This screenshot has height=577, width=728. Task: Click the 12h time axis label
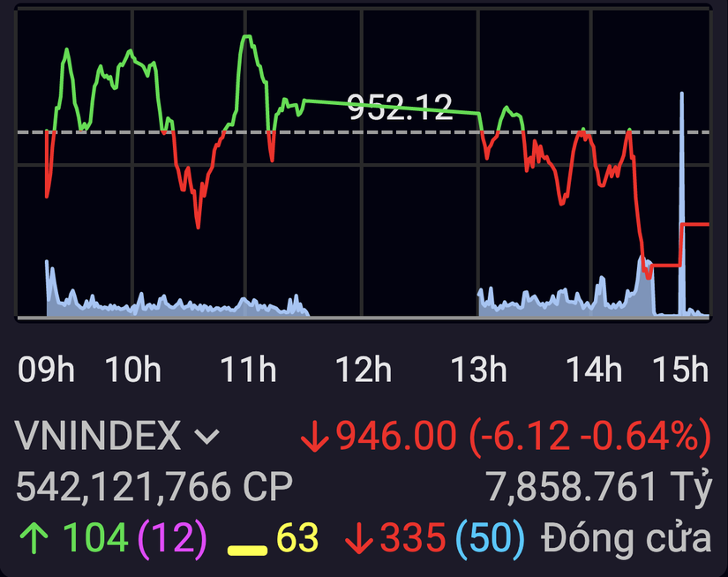click(x=364, y=370)
